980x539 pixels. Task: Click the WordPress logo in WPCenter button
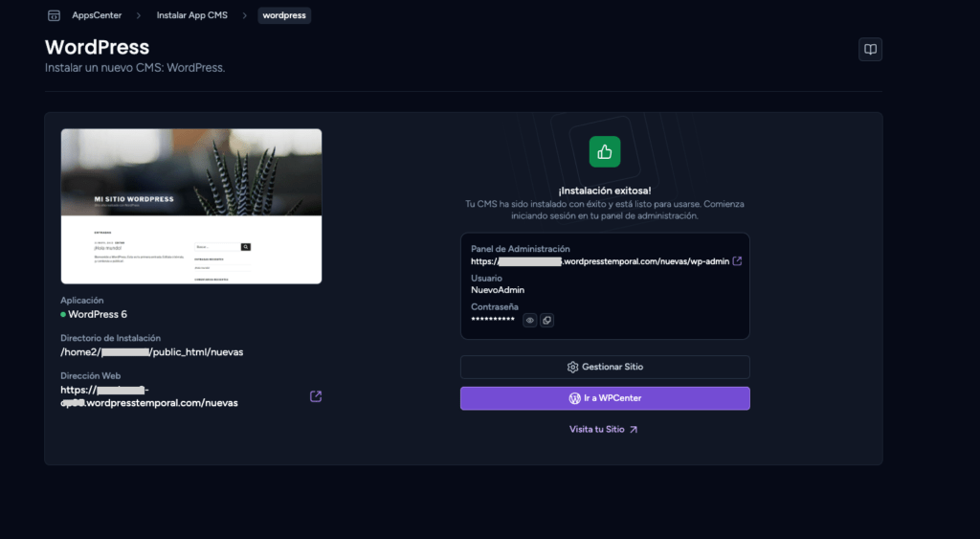[x=574, y=398]
